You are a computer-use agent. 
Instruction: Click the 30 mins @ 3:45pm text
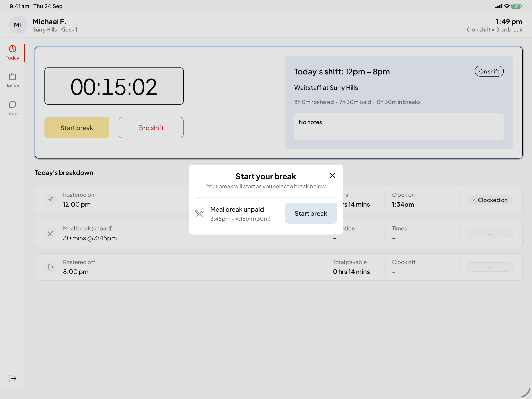[90, 238]
